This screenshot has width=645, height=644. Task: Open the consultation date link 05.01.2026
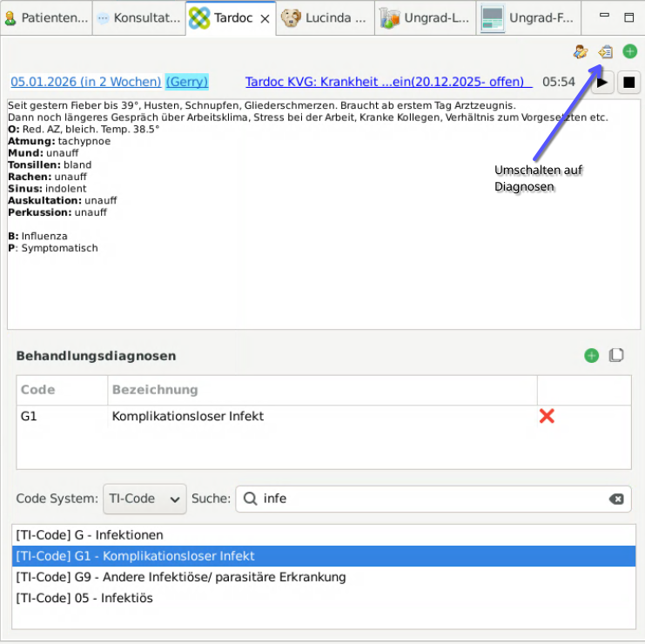(85, 82)
